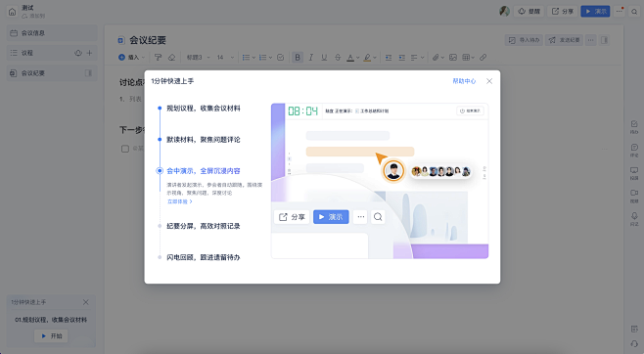Toggle strikethrough formatting
The width and height of the screenshot is (644, 354).
[338, 58]
